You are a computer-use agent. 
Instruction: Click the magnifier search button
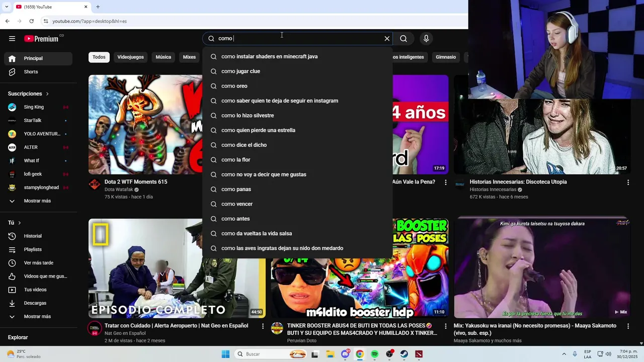point(404,39)
